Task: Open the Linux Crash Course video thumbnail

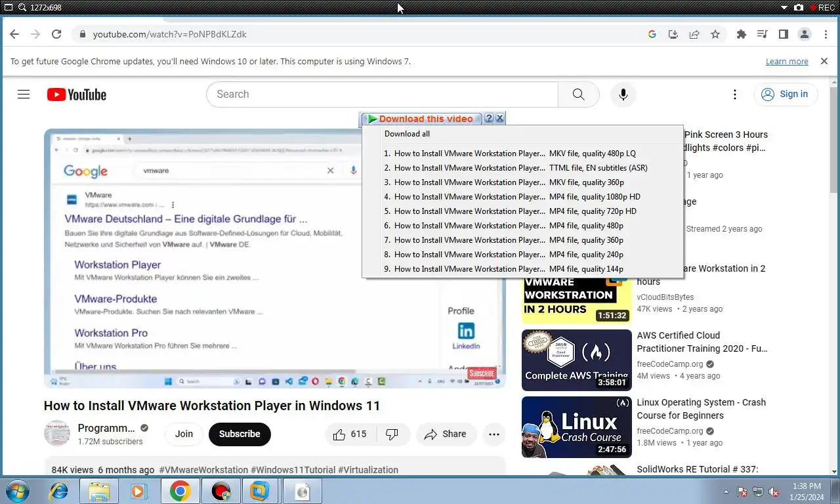Action: [x=577, y=427]
